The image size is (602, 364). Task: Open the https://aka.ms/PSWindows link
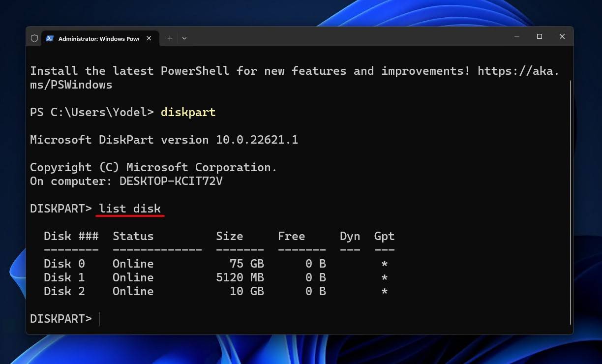(518, 71)
